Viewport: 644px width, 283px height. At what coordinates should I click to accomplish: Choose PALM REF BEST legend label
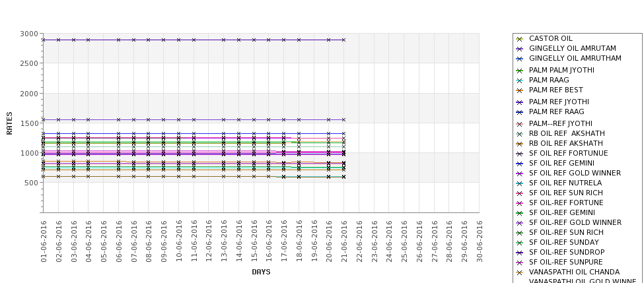click(555, 90)
